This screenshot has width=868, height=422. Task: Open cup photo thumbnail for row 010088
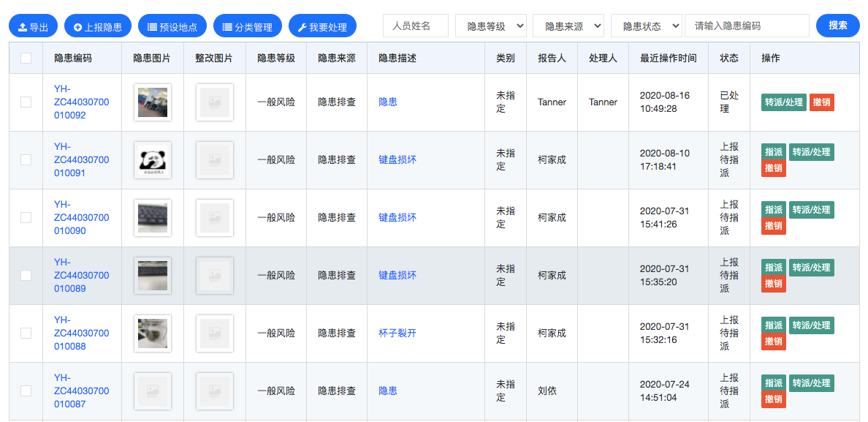pyautogui.click(x=153, y=334)
